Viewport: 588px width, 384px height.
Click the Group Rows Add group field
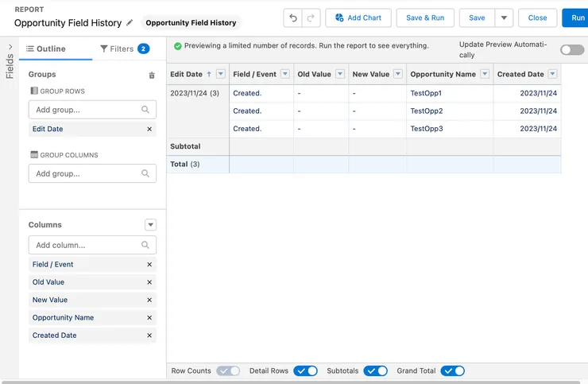point(92,110)
